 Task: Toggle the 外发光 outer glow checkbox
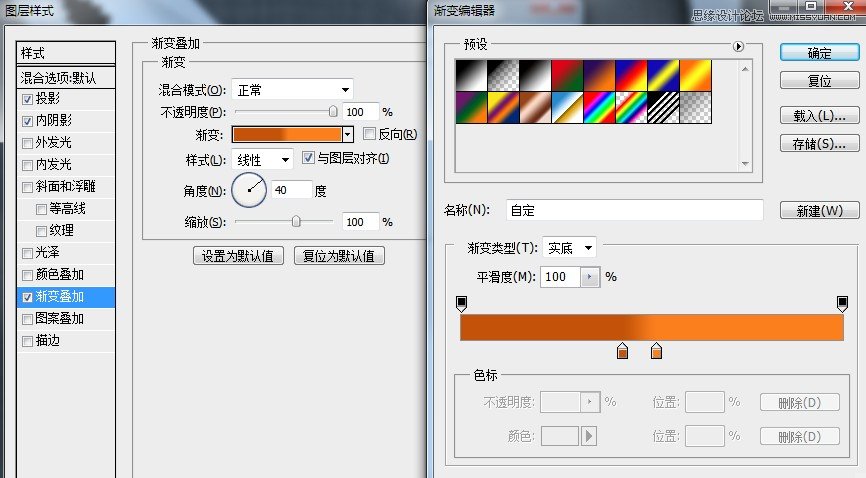point(27,143)
